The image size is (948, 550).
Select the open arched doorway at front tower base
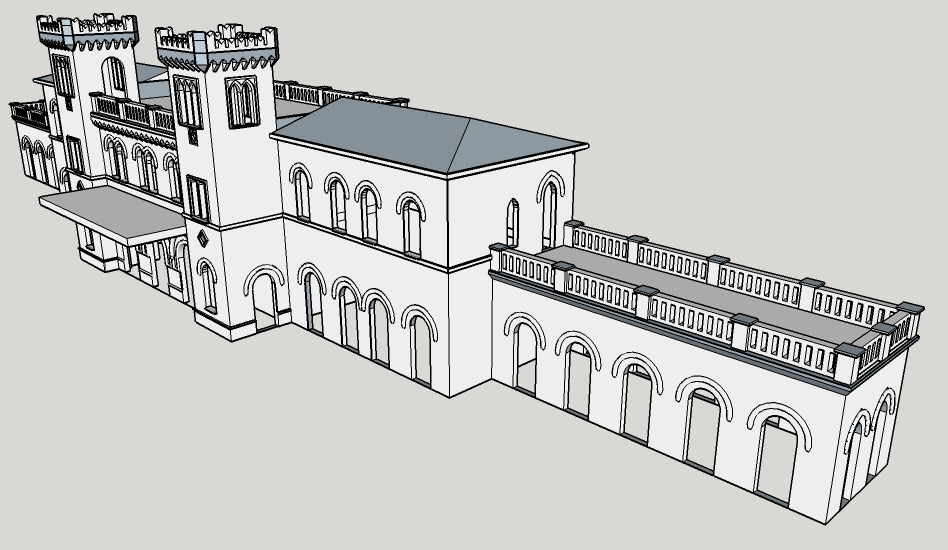tap(264, 300)
